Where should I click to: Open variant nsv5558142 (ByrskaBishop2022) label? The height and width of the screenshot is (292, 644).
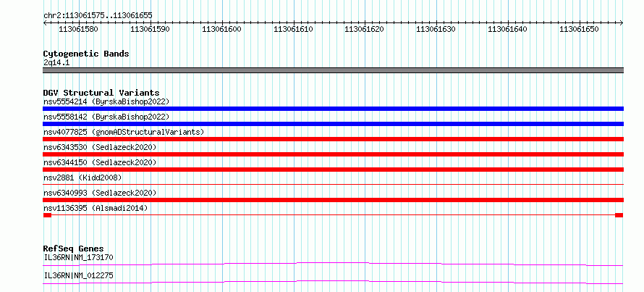(x=106, y=117)
